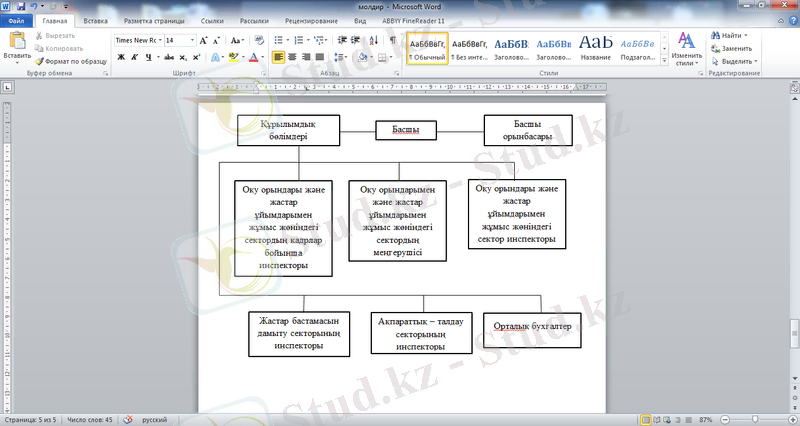Viewport: 800px width, 426px height.
Task: Select Web Layout view in status bar
Action: [667, 420]
